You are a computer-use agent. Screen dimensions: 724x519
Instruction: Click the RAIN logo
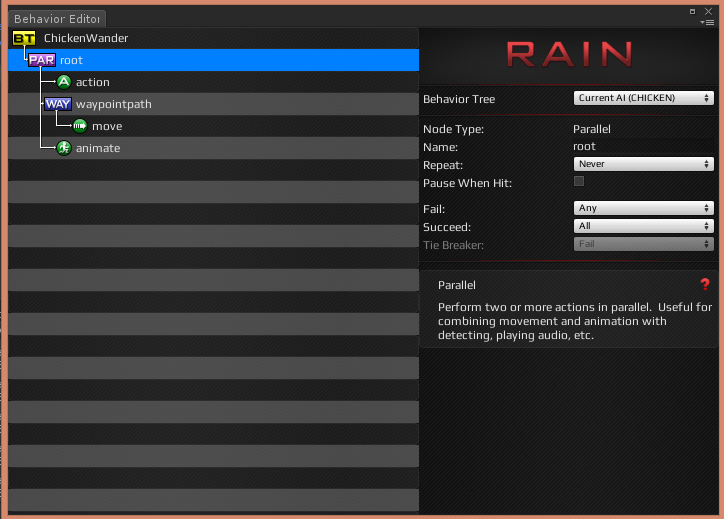coord(569,54)
